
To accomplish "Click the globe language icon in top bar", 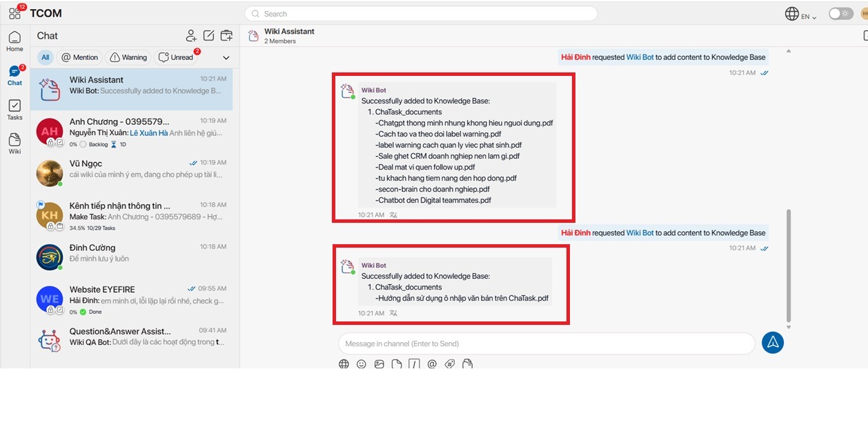I will pos(791,14).
